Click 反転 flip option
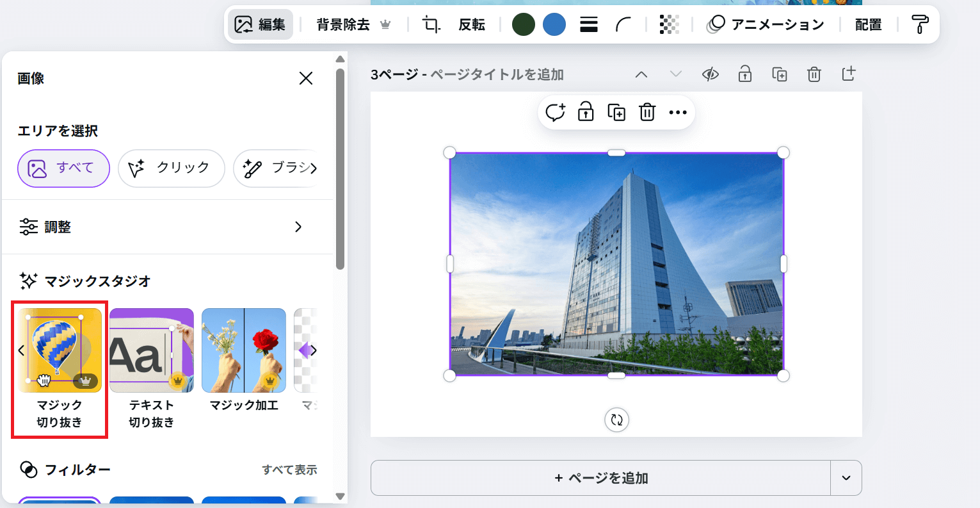This screenshot has height=508, width=980. click(x=472, y=24)
